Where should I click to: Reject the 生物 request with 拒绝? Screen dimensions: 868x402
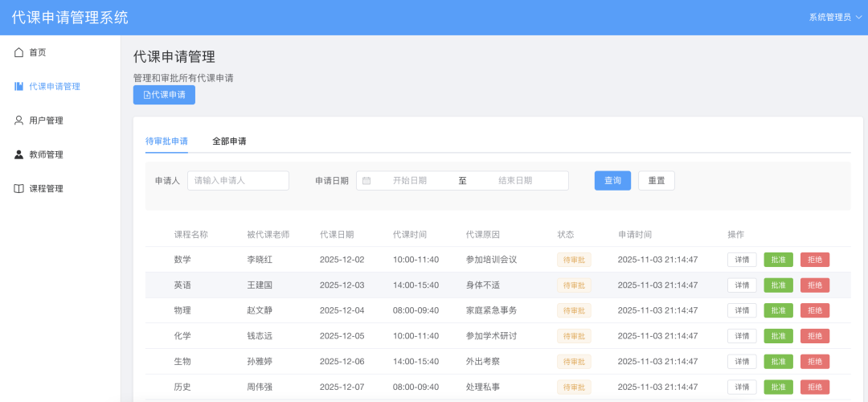click(815, 362)
